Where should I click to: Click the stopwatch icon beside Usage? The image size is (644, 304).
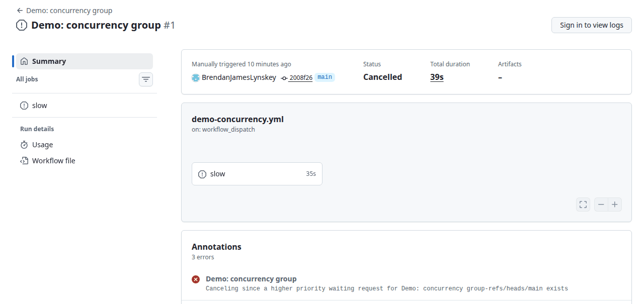click(24, 145)
